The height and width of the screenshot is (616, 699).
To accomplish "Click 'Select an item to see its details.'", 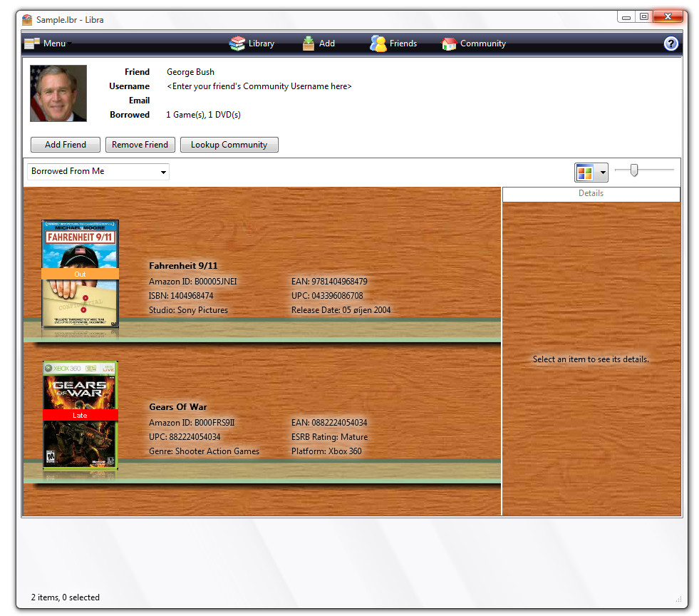I will coord(591,359).
